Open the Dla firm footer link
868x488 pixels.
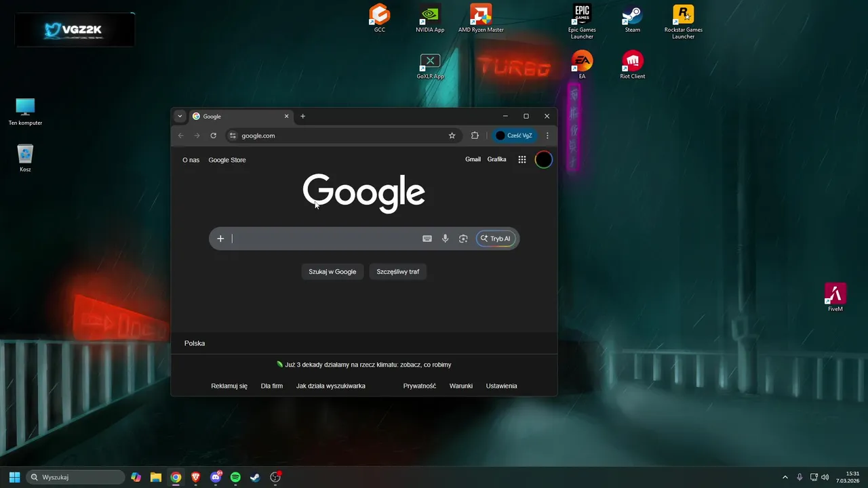click(272, 386)
